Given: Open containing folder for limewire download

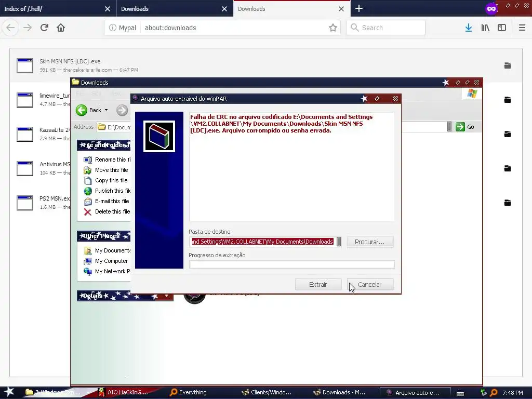Looking at the screenshot, I should coord(508,100).
